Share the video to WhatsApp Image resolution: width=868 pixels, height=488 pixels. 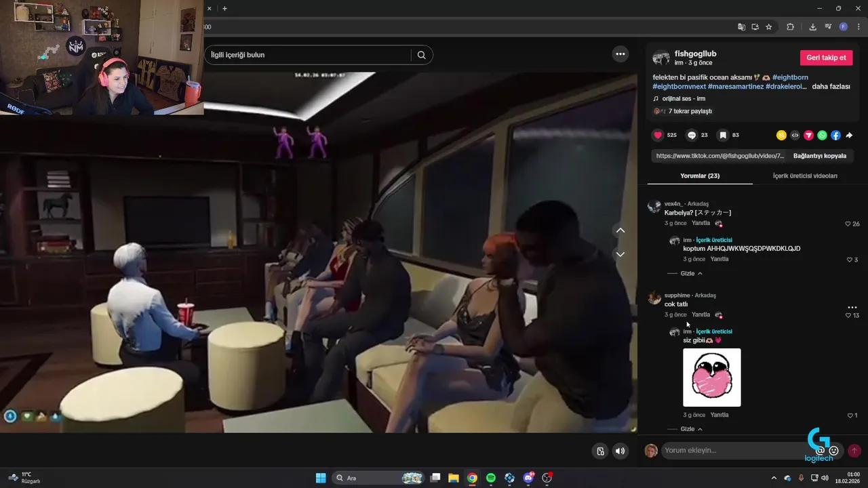822,136
